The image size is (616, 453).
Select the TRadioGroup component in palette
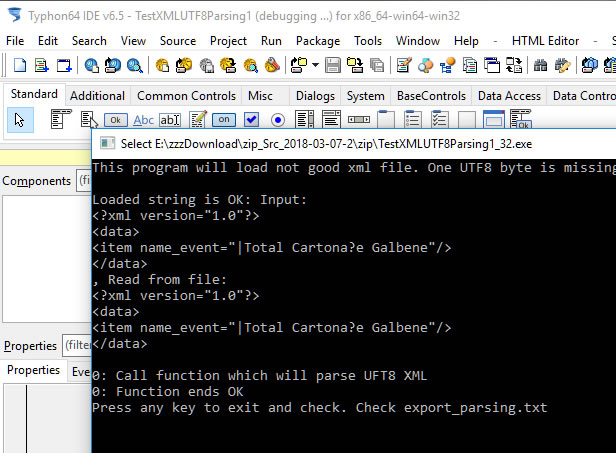pyautogui.click(x=412, y=119)
